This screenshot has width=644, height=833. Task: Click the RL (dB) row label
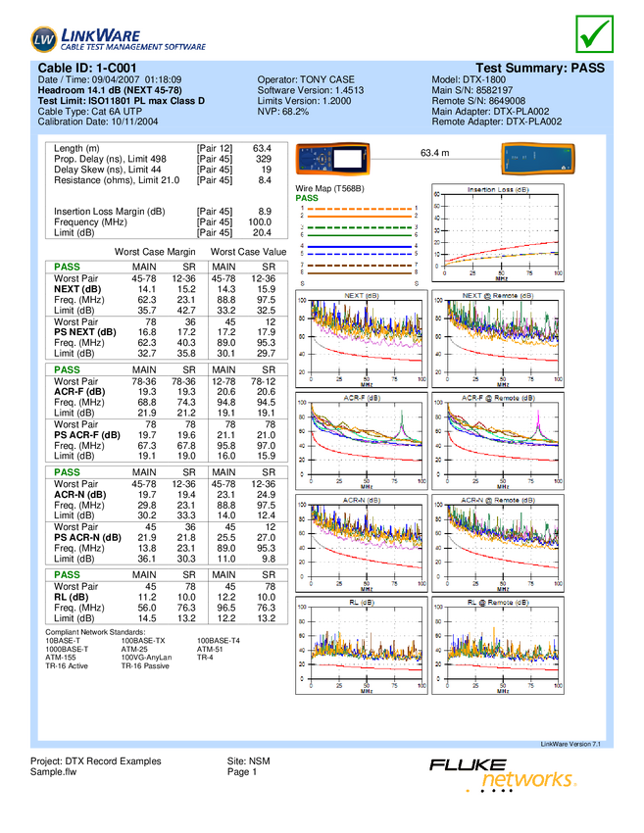[x=72, y=597]
